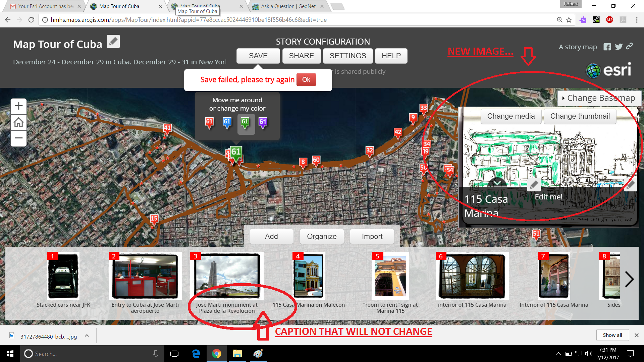Dismiss save failed message with Ok
This screenshot has height=362, width=644.
(306, 80)
